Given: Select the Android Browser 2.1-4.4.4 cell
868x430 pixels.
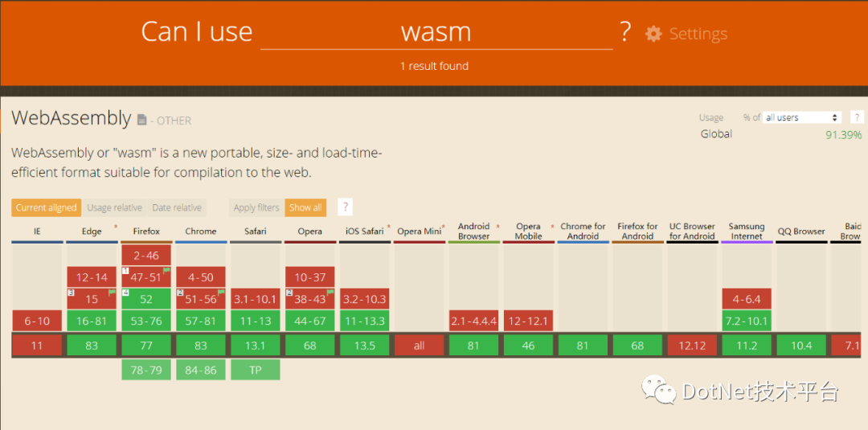Looking at the screenshot, I should coord(474,321).
